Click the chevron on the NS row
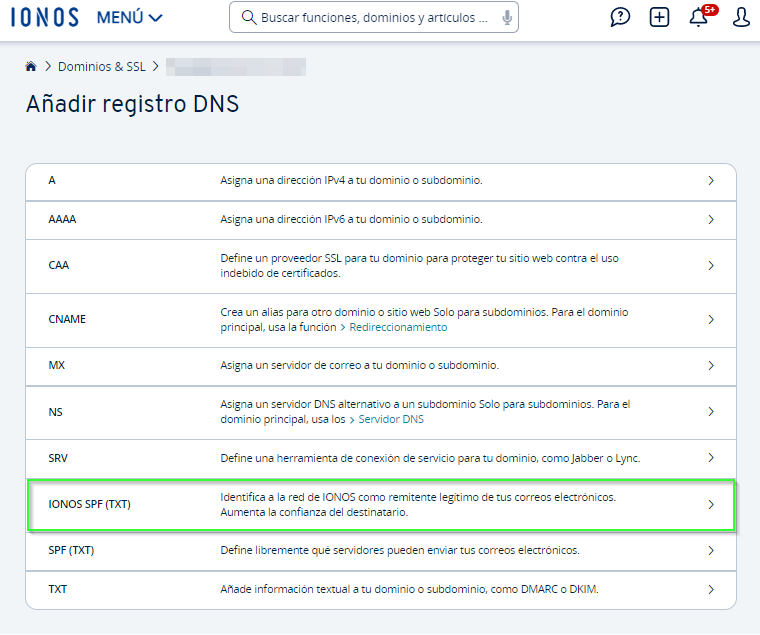The height and width of the screenshot is (635, 760). [711, 412]
